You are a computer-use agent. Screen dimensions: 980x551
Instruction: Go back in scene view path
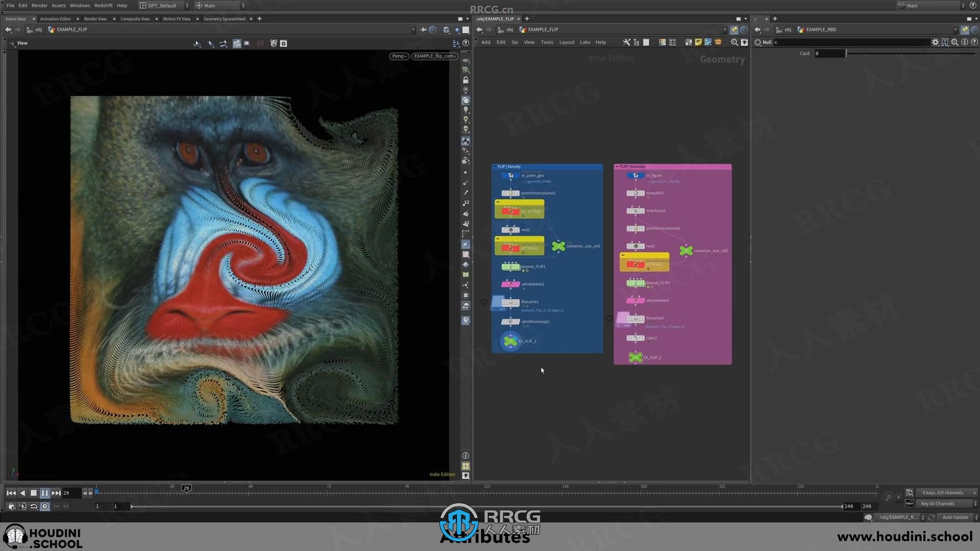pos(8,30)
